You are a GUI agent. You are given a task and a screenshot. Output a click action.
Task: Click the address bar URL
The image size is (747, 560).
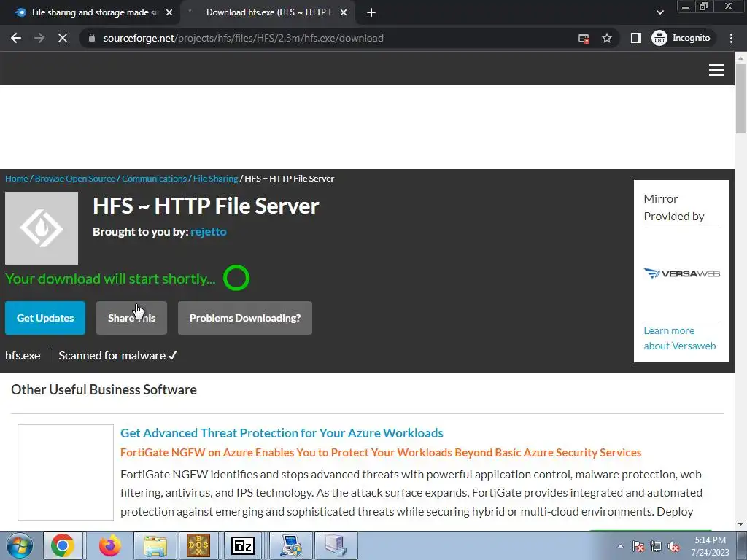pos(243,38)
